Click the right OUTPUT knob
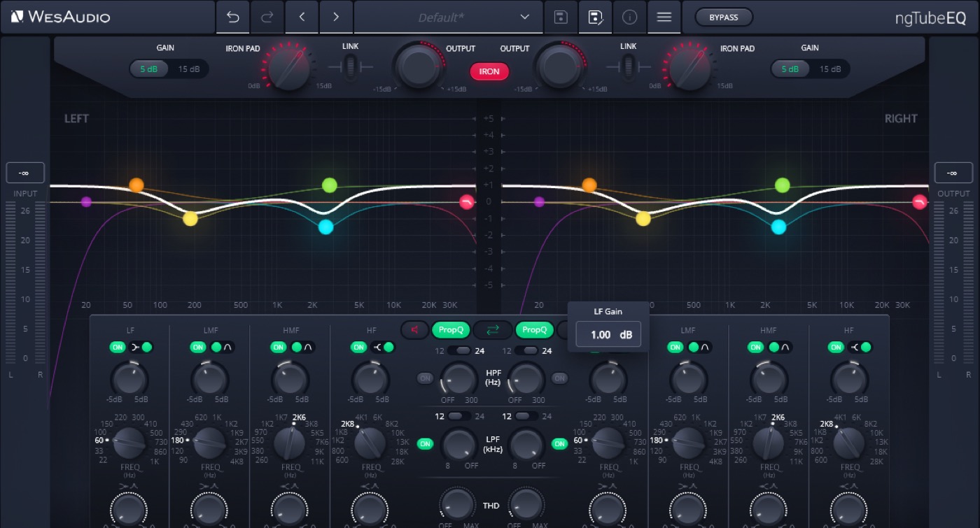The image size is (980, 528). 559,68
